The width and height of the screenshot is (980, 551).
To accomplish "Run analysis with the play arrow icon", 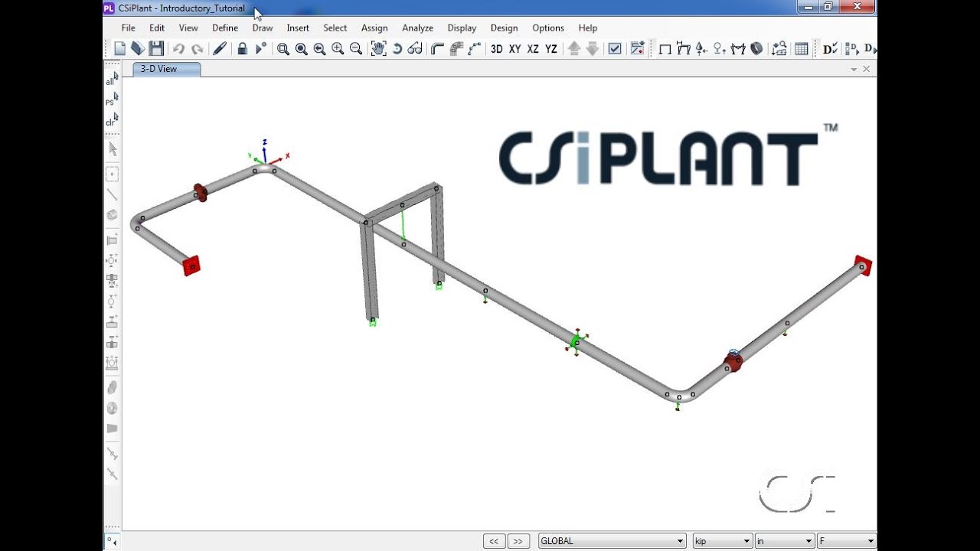I will click(260, 49).
